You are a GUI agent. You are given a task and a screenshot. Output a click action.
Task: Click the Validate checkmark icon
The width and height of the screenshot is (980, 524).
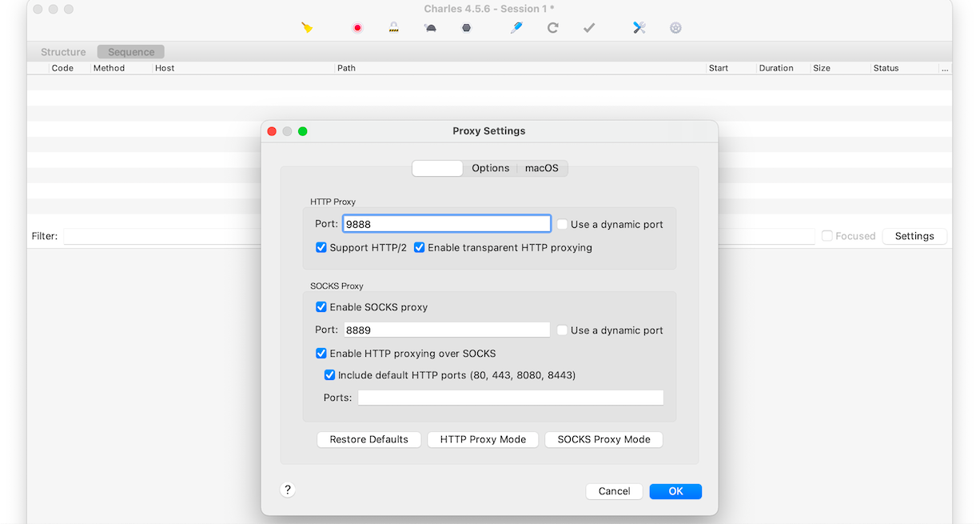click(x=589, y=28)
